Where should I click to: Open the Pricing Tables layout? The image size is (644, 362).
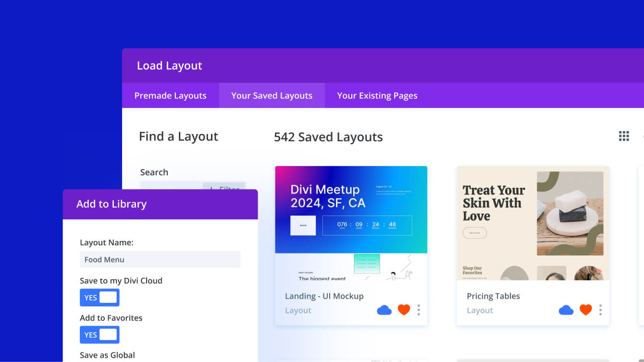tap(494, 296)
